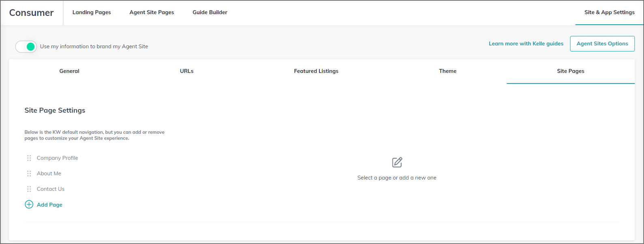Screen dimensions: 644x244
Task: Click drag handle beside Contact Us
Action: pos(29,189)
